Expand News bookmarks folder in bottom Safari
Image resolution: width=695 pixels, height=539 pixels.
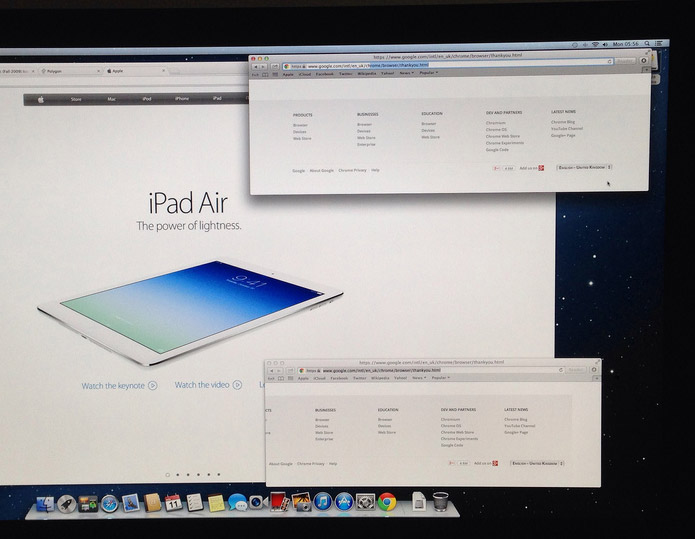click(x=419, y=378)
